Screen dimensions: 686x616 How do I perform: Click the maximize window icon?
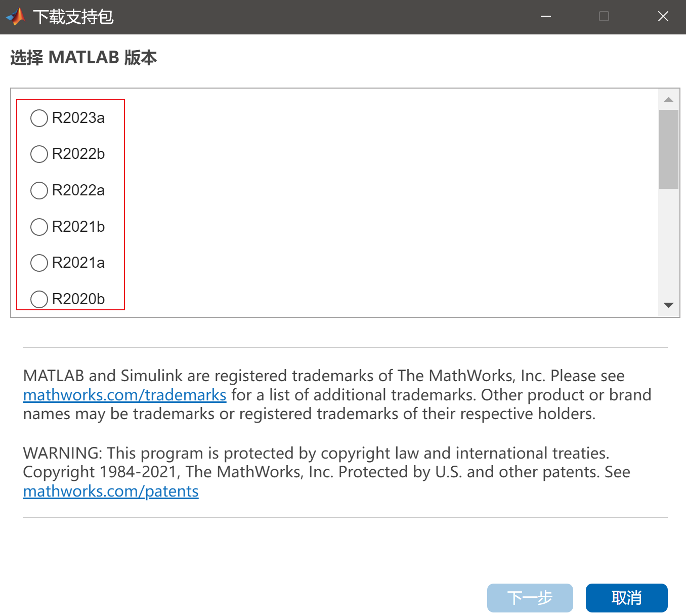tap(604, 17)
